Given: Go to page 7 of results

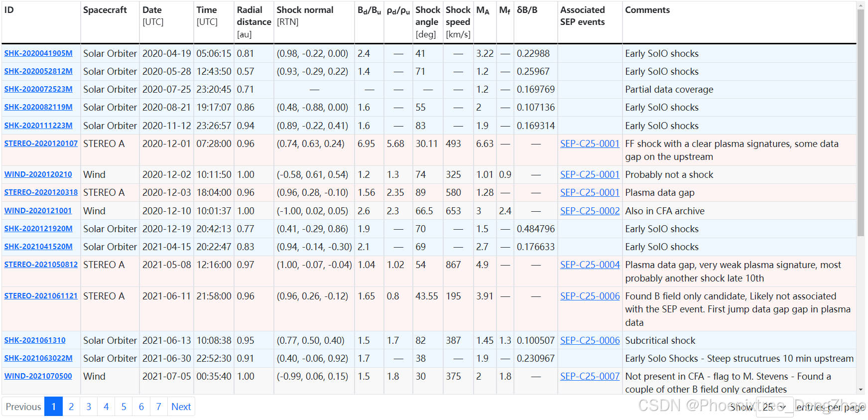Looking at the screenshot, I should (x=159, y=407).
